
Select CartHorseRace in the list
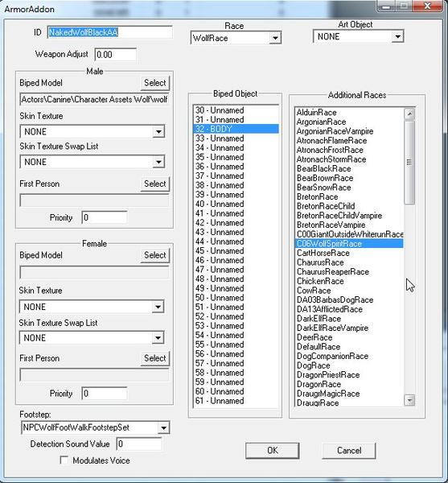click(349, 254)
